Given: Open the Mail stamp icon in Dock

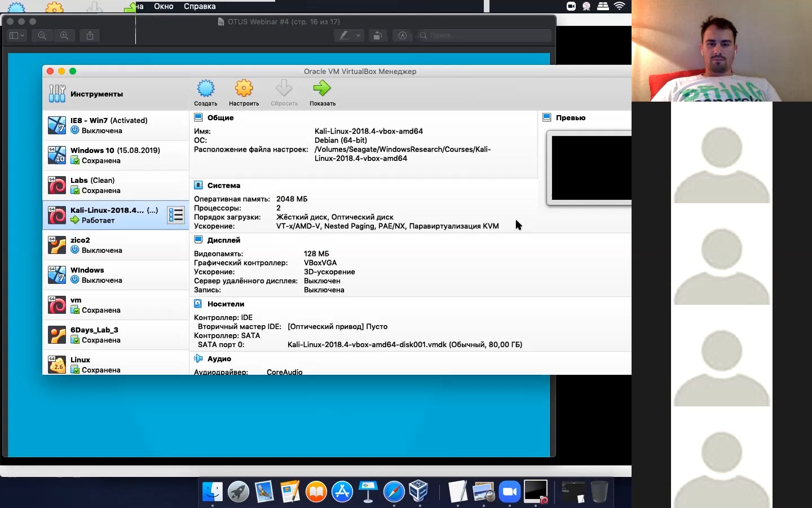Looking at the screenshot, I should tap(264, 492).
